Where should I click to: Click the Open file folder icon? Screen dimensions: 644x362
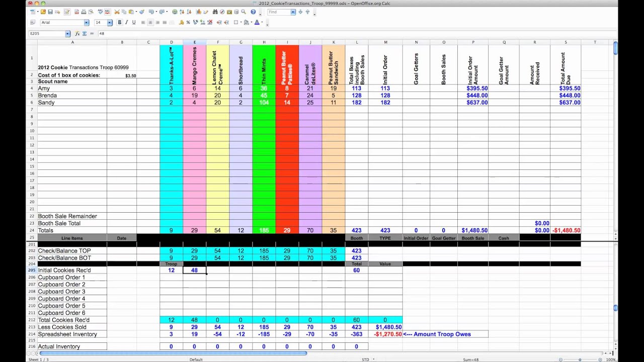[44, 12]
